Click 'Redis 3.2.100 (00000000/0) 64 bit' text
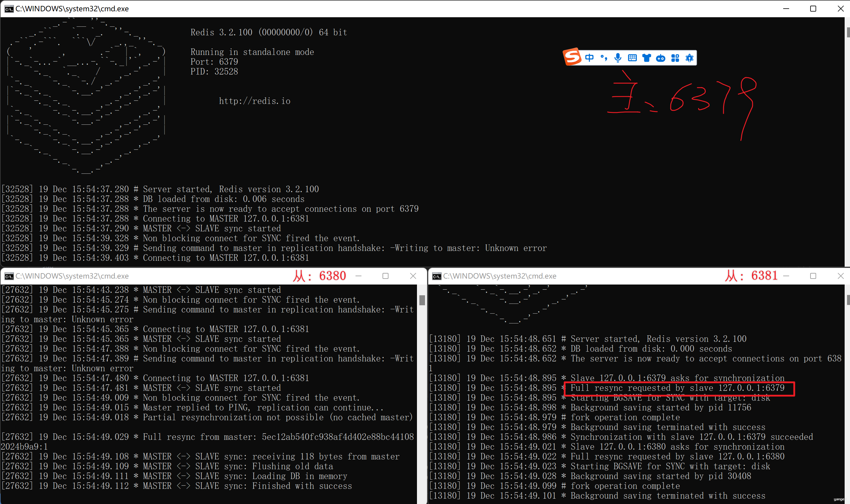Screen dimensions: 850x504 pyautogui.click(x=268, y=32)
